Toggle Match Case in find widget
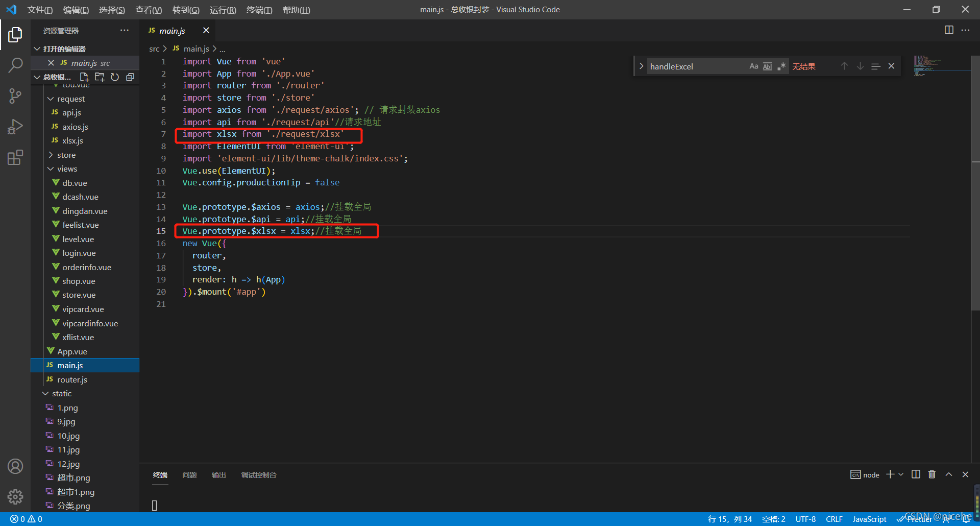Screen dimensions: 980x526 [x=754, y=66]
